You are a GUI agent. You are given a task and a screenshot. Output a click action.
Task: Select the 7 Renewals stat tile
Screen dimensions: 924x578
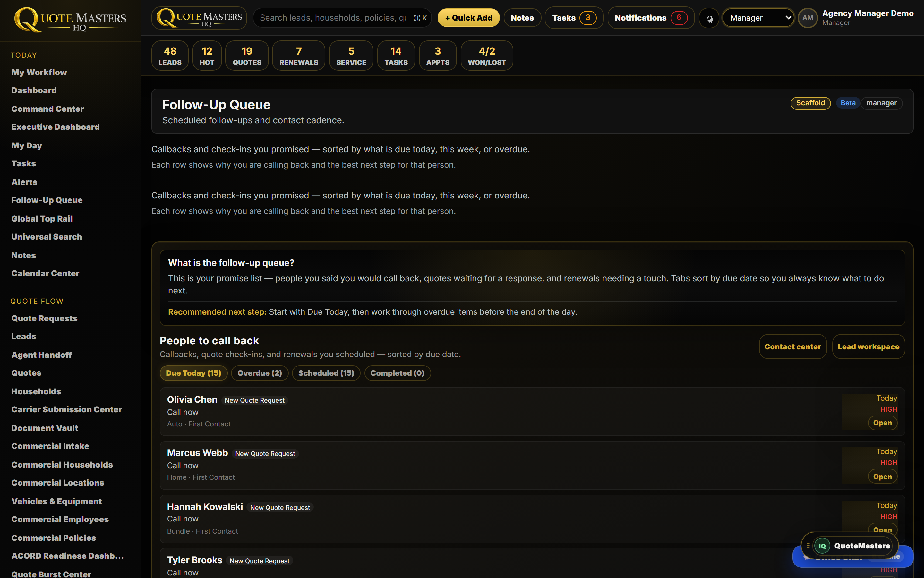point(299,56)
